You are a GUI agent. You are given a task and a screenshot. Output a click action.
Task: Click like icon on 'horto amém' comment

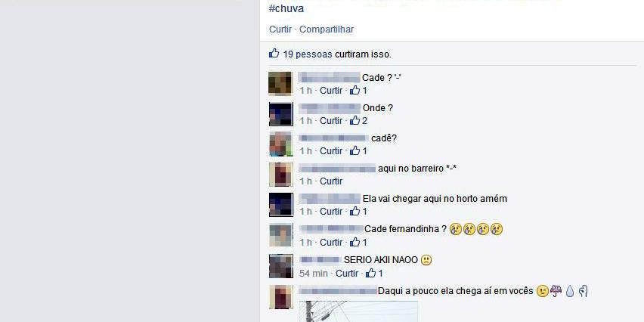click(355, 212)
